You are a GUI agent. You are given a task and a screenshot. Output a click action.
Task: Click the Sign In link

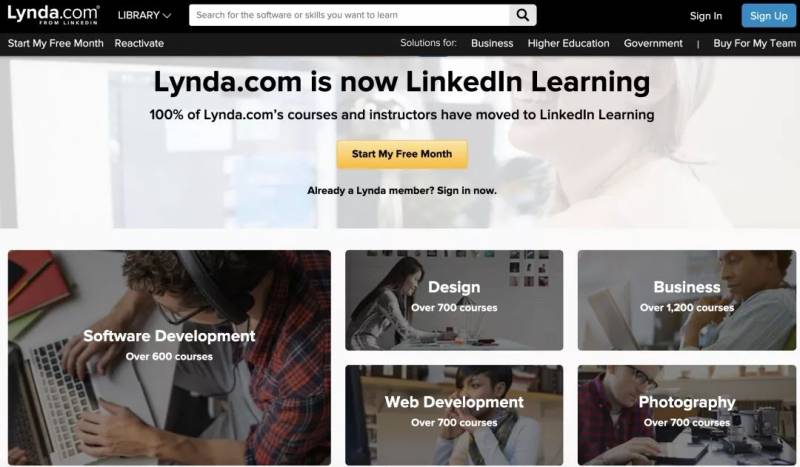click(706, 16)
